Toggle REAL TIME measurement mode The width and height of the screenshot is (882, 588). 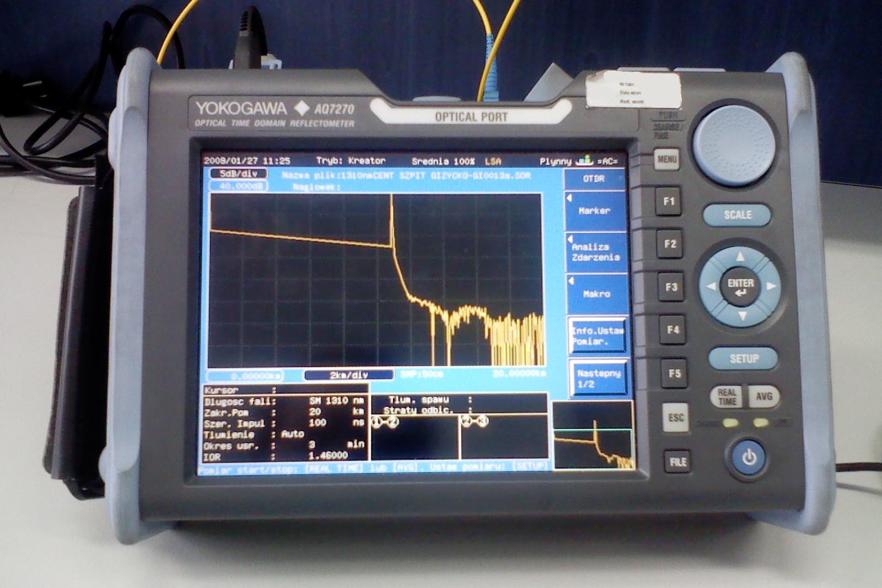tap(727, 397)
